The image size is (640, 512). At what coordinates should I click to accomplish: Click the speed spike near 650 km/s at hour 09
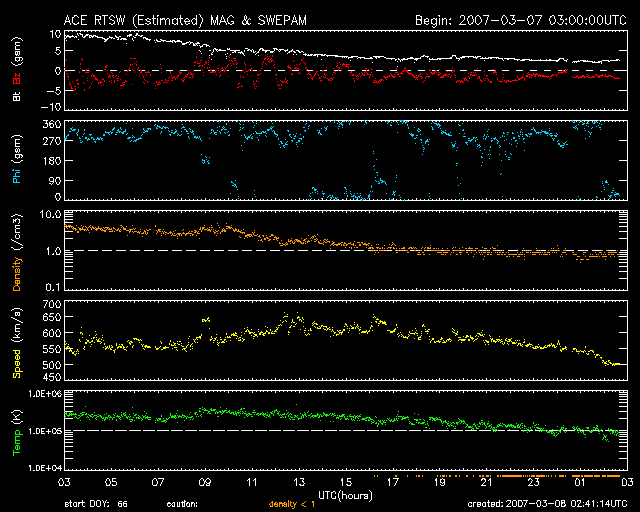point(206,320)
